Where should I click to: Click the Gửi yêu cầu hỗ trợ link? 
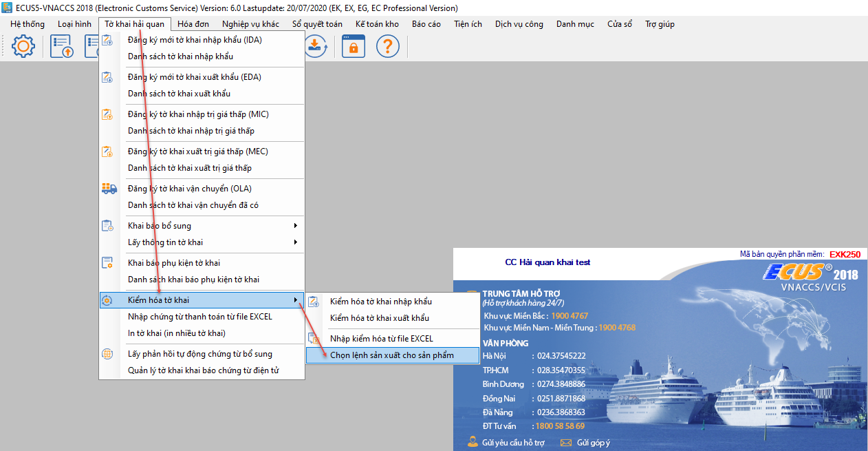(513, 443)
